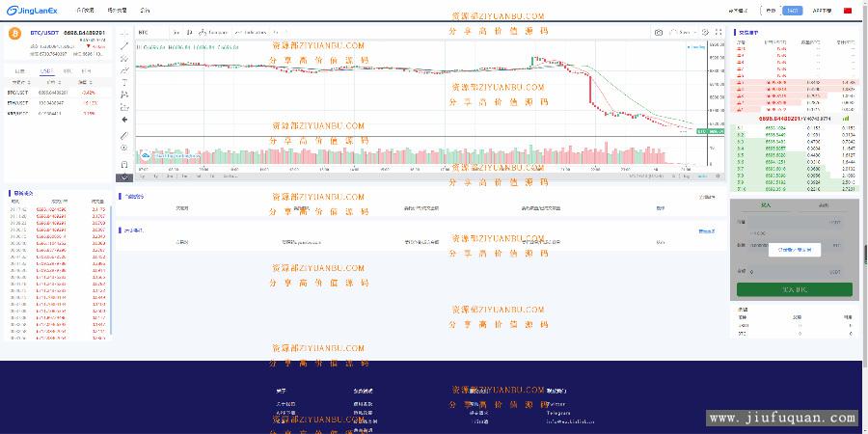Sort market list by price column header
Image resolution: width=868 pixels, height=434 pixels.
tap(52, 82)
